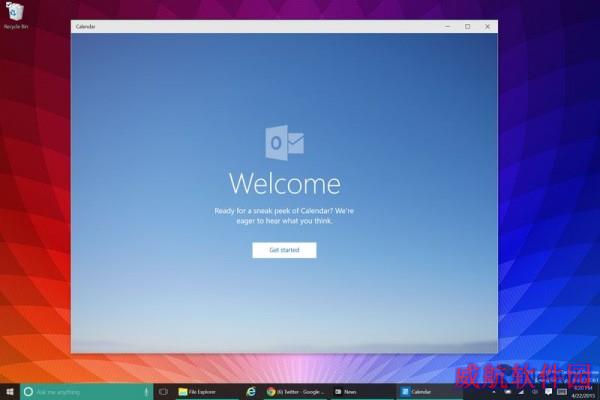Open the taskbar clock and date

pos(583,392)
